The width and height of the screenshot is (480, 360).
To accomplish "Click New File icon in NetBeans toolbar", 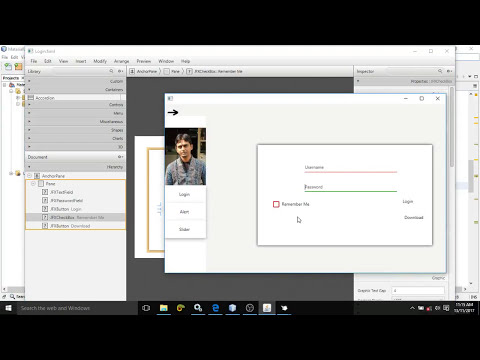I will coord(8,67).
